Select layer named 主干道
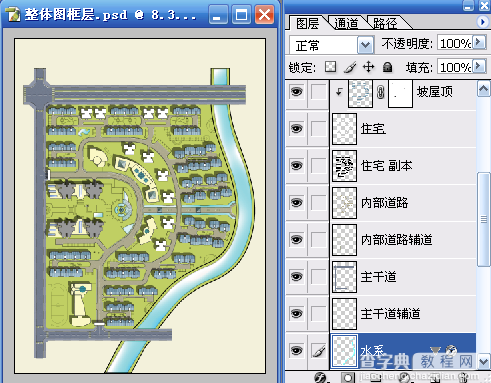The width and height of the screenshot is (491, 383). click(378, 276)
